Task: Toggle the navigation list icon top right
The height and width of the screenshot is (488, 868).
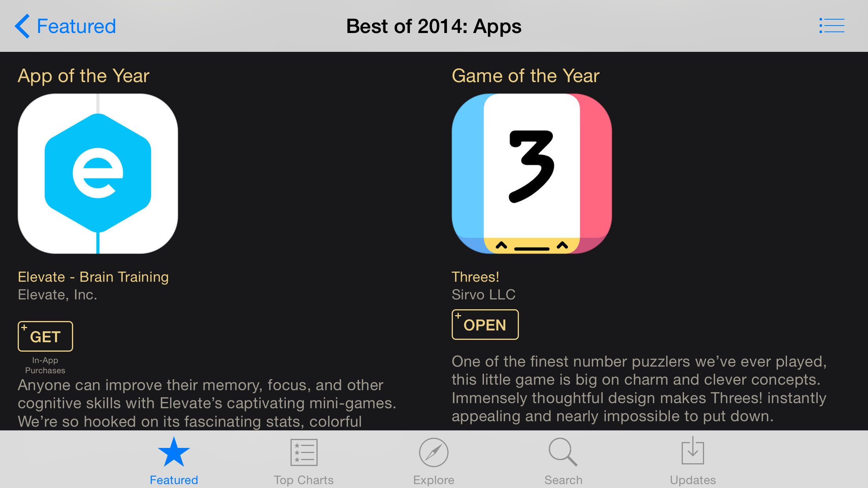Action: tap(833, 26)
